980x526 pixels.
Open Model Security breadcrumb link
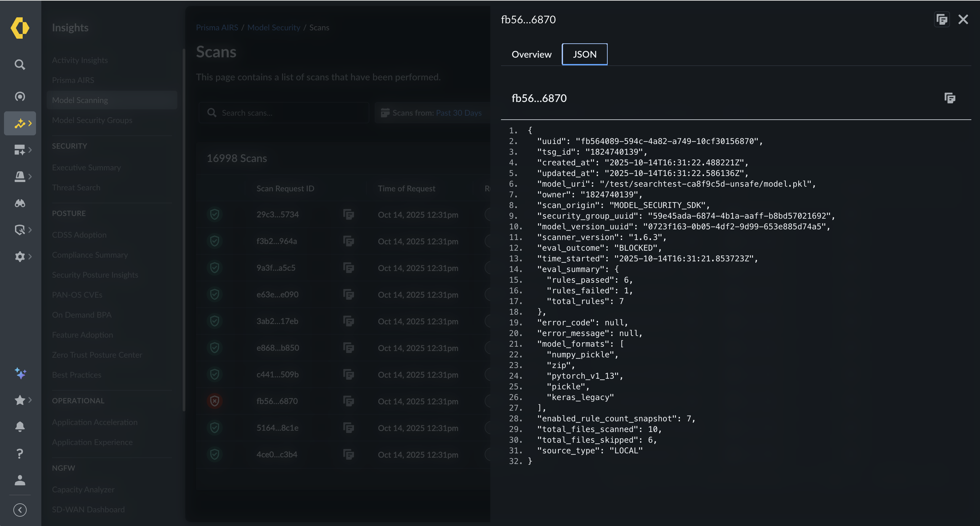274,27
